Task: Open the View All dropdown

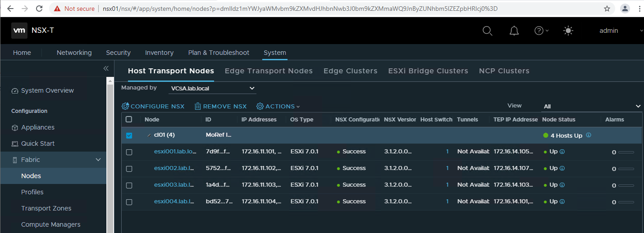Action: 592,106
